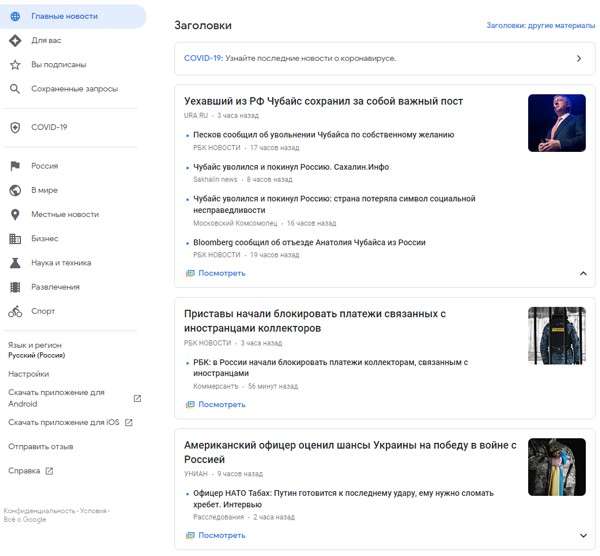Select the Спорт bicycle icon

[15, 311]
